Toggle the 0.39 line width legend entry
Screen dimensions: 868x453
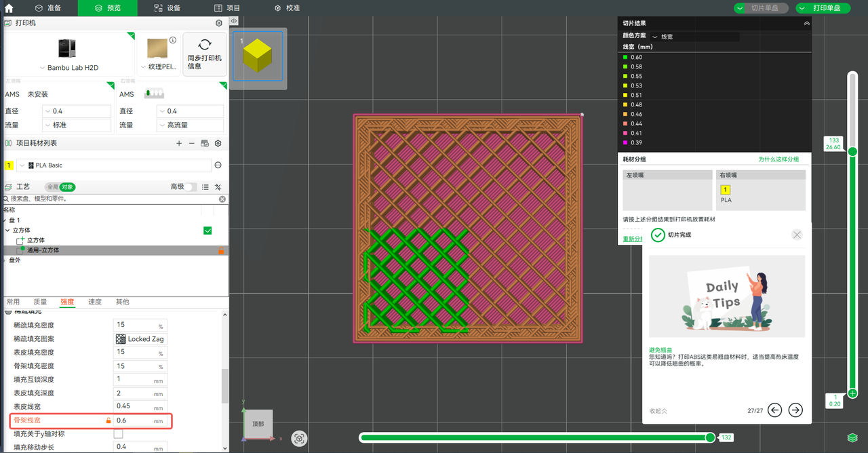[633, 142]
